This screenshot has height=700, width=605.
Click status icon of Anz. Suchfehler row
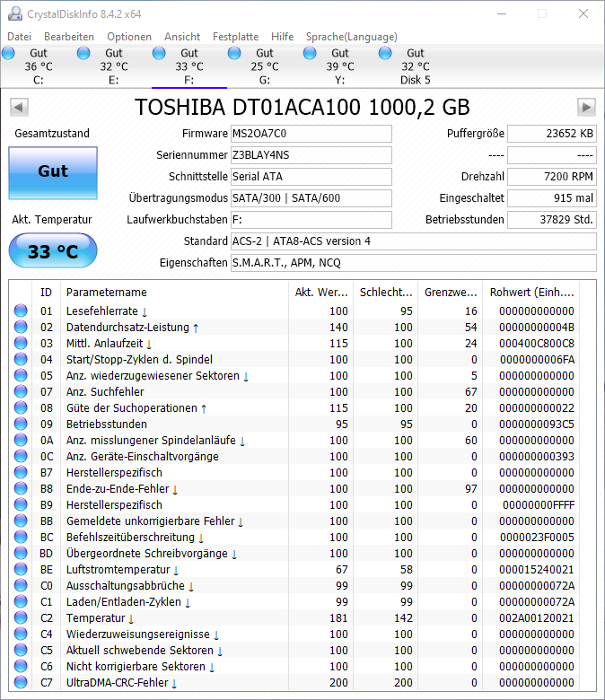coord(21,391)
